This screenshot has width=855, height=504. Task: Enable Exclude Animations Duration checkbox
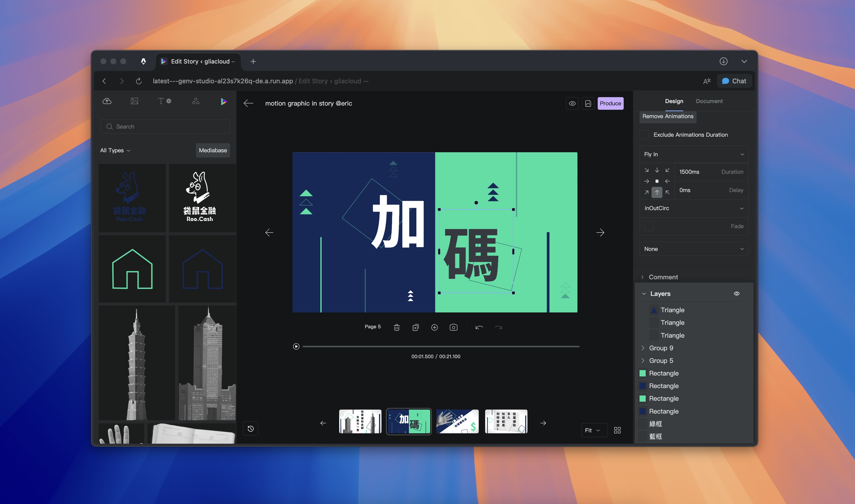click(644, 135)
